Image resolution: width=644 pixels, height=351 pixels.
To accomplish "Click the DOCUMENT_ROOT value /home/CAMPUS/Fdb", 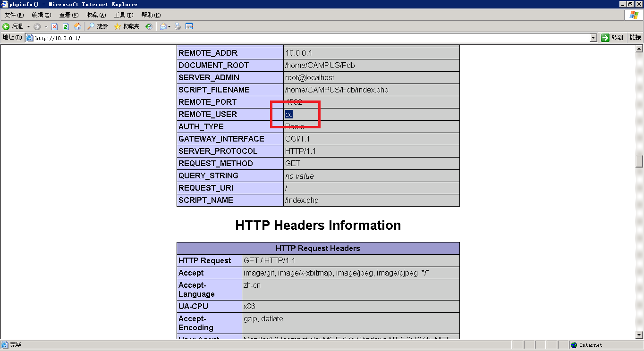I will (320, 65).
